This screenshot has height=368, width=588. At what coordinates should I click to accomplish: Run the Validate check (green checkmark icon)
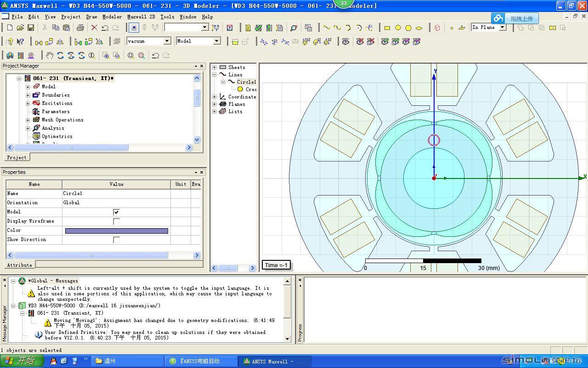click(x=259, y=28)
